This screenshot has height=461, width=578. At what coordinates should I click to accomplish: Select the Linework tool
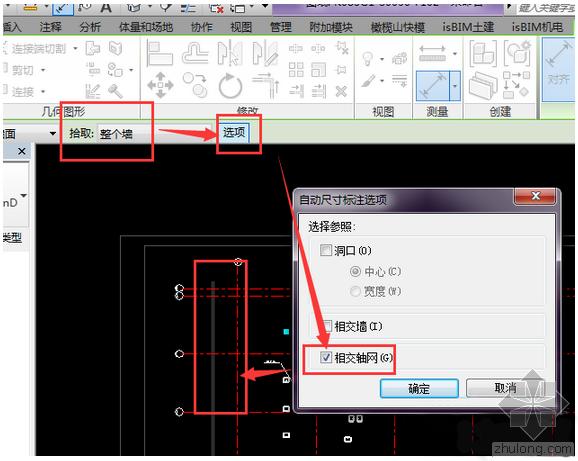tap(399, 81)
